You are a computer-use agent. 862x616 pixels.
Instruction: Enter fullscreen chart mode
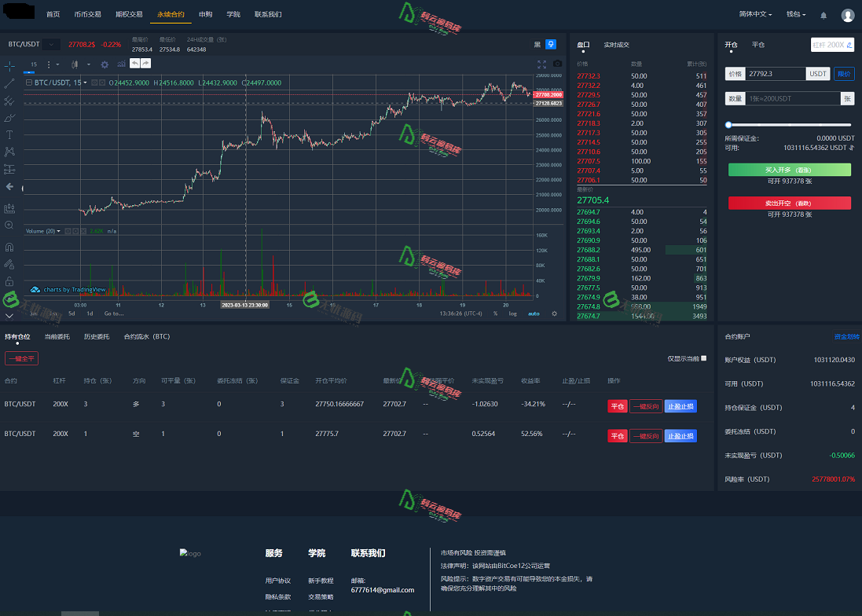(x=541, y=64)
